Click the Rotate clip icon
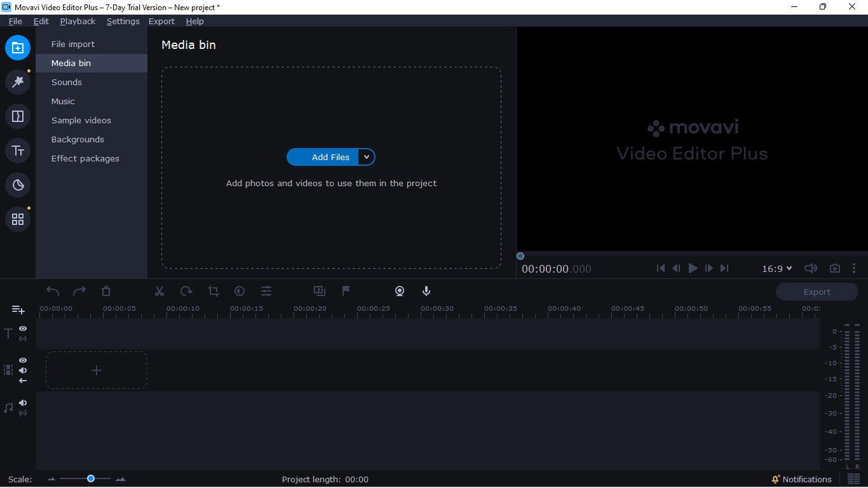This screenshot has width=868, height=488. 186,291
